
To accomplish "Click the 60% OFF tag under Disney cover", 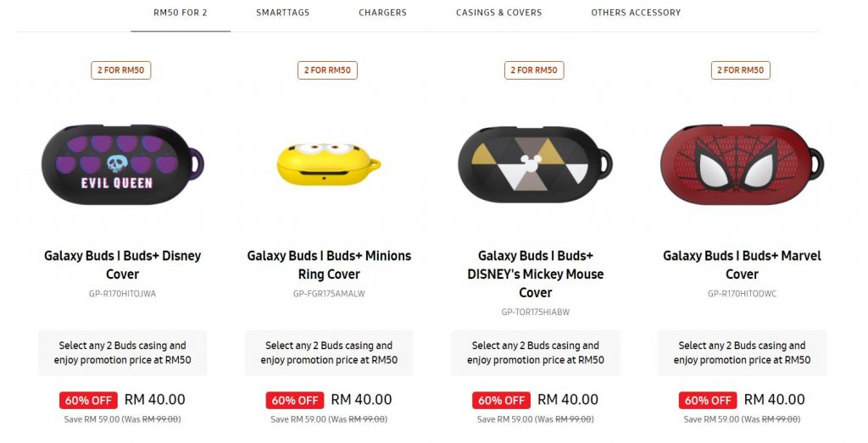I will (x=88, y=401).
